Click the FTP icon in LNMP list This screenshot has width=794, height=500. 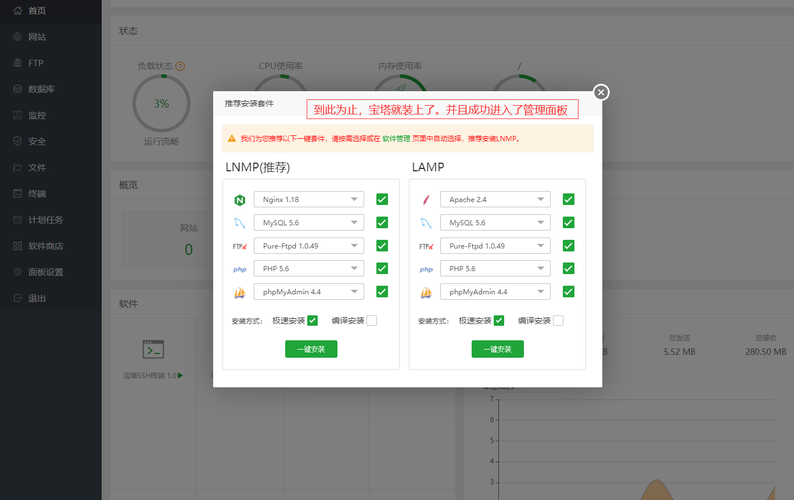240,246
